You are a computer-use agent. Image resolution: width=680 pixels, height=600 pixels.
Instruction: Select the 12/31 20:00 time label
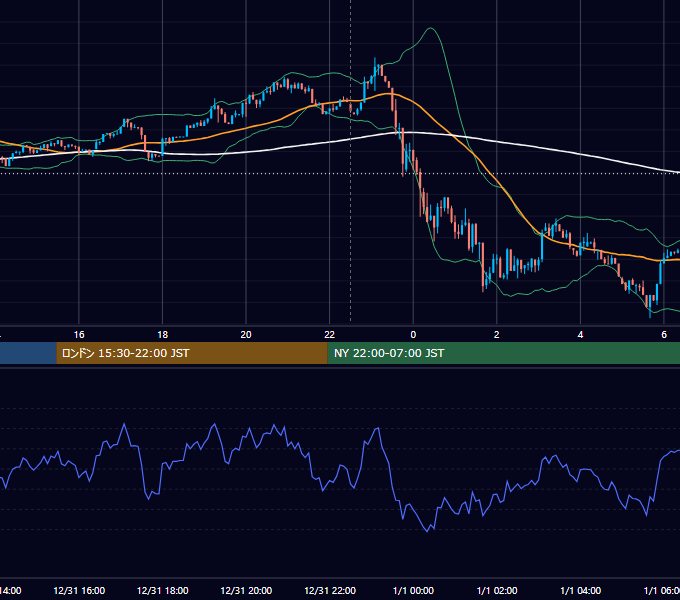(x=246, y=590)
